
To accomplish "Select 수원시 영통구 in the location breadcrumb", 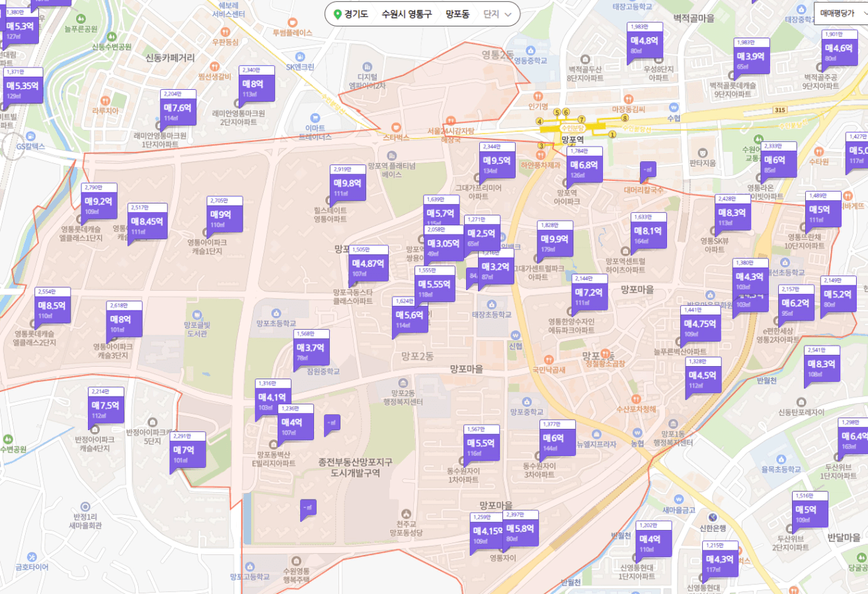I will pyautogui.click(x=406, y=14).
